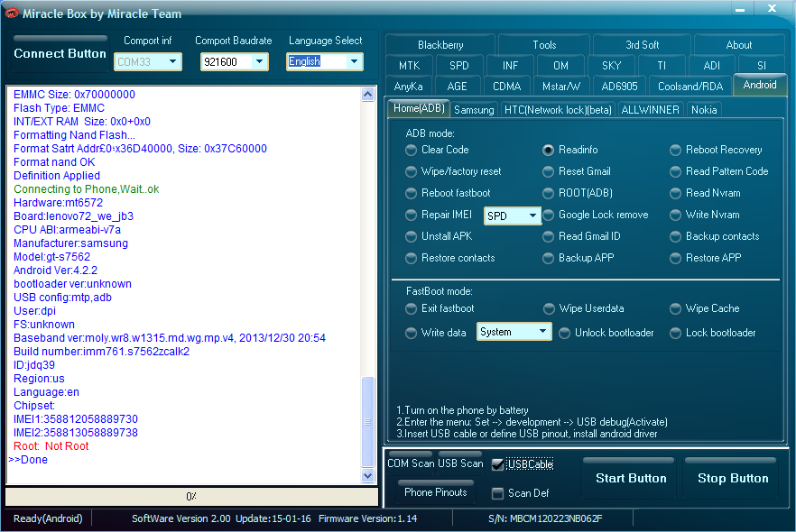Open the Tools tab
The width and height of the screenshot is (796, 532).
point(544,44)
